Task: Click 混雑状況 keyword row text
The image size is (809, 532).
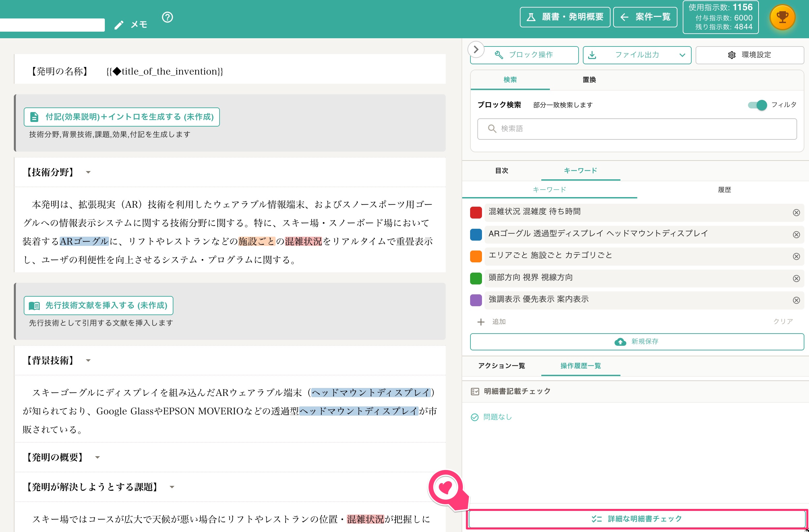Action: (x=534, y=212)
